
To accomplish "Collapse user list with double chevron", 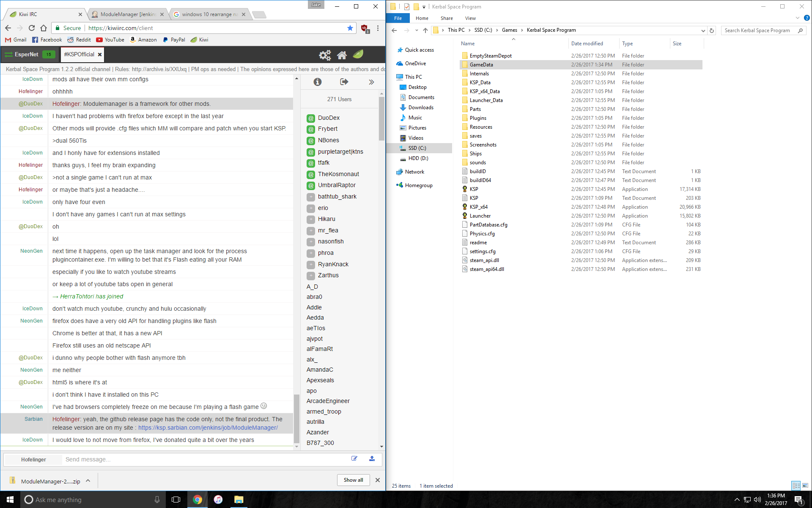I will pos(371,82).
